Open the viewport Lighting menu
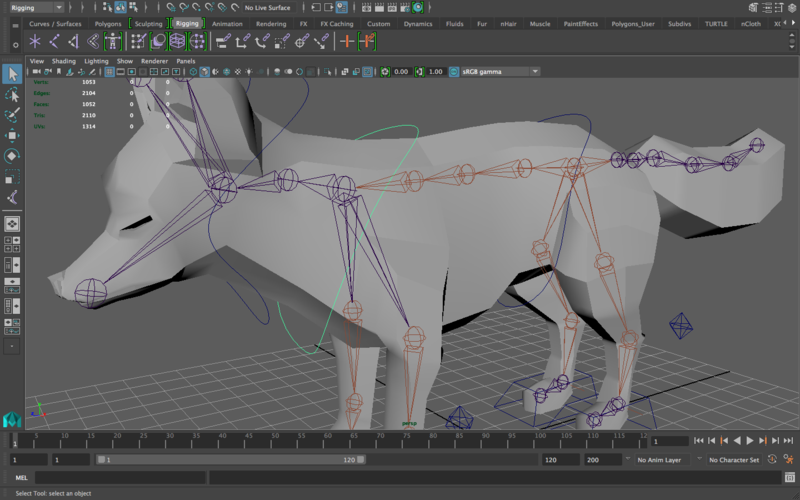The width and height of the screenshot is (800, 500). point(96,61)
